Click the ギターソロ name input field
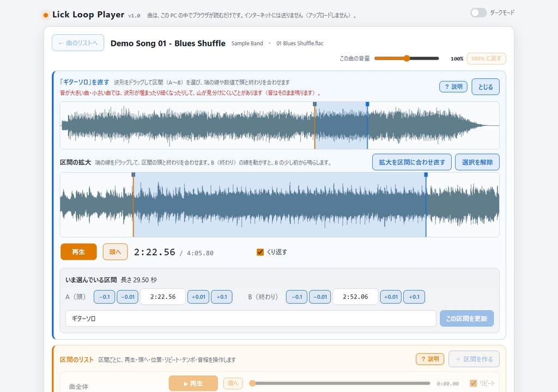558x392 pixels. [251, 318]
